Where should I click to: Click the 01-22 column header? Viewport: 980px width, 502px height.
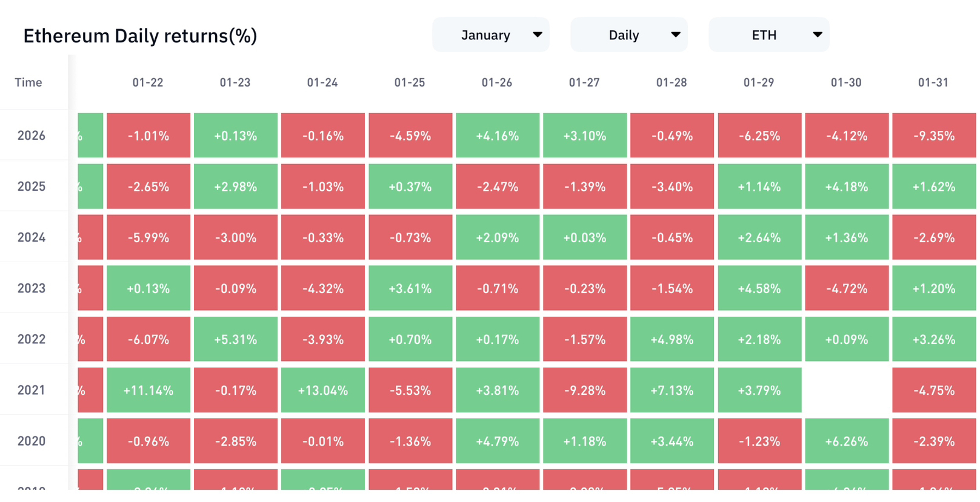(148, 82)
